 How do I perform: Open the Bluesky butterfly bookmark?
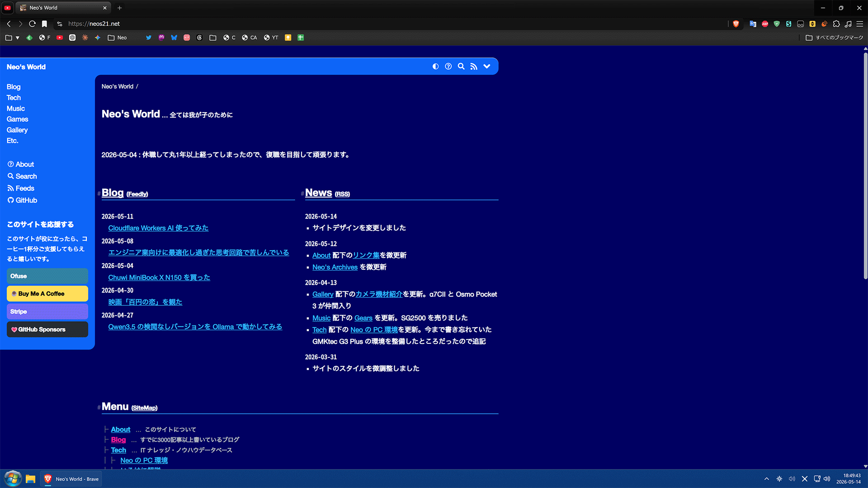174,38
